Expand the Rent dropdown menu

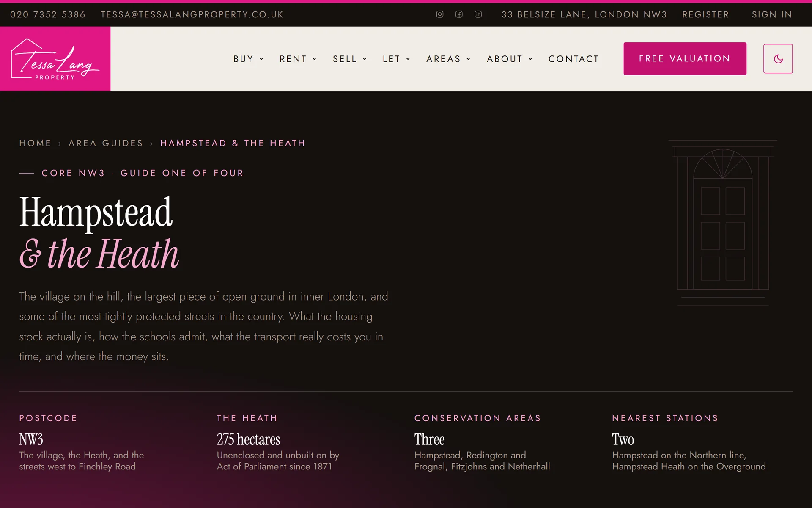point(298,59)
